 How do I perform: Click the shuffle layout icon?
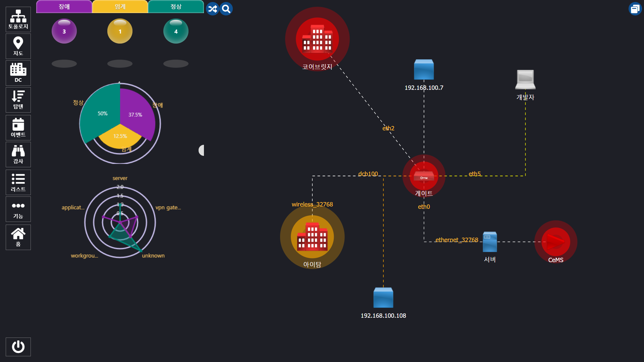click(213, 9)
